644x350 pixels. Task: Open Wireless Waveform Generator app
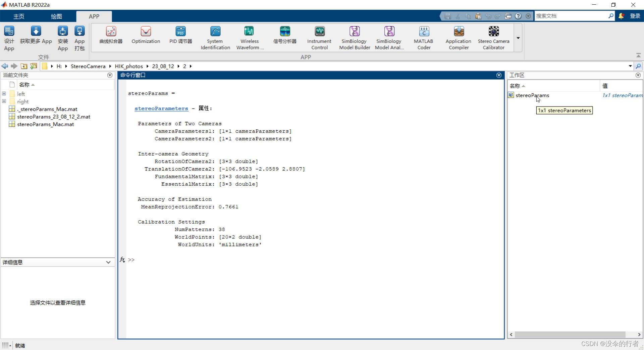click(x=249, y=38)
